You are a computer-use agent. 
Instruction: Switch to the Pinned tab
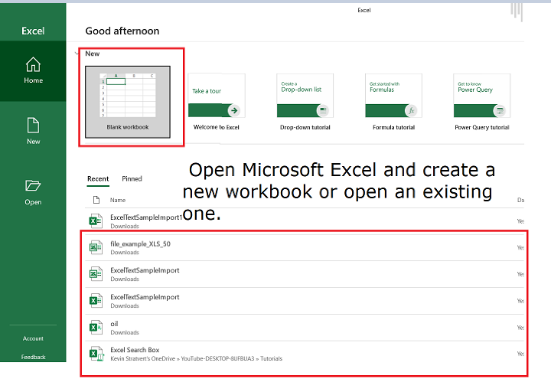(132, 178)
